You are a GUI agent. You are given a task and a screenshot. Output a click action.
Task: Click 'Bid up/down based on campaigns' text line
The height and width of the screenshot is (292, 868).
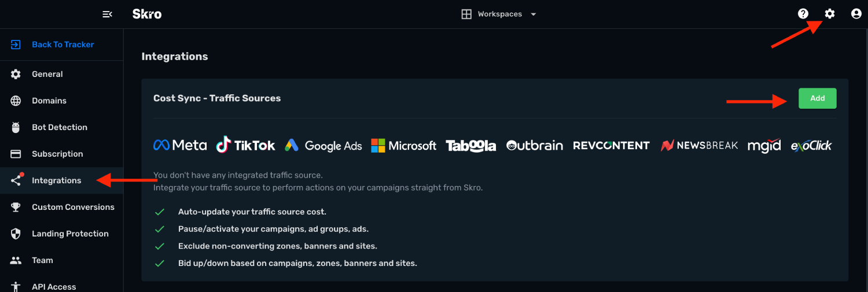(297, 263)
